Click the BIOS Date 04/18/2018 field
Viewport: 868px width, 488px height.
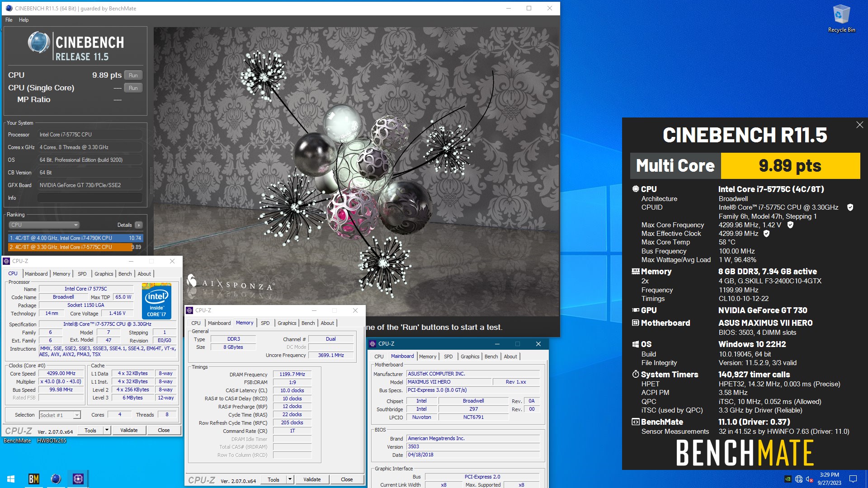click(473, 455)
